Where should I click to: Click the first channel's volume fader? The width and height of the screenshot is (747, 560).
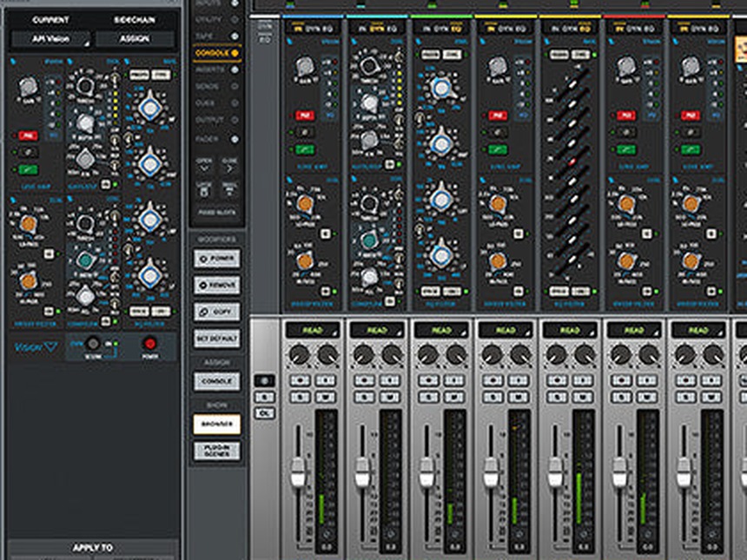click(x=298, y=471)
